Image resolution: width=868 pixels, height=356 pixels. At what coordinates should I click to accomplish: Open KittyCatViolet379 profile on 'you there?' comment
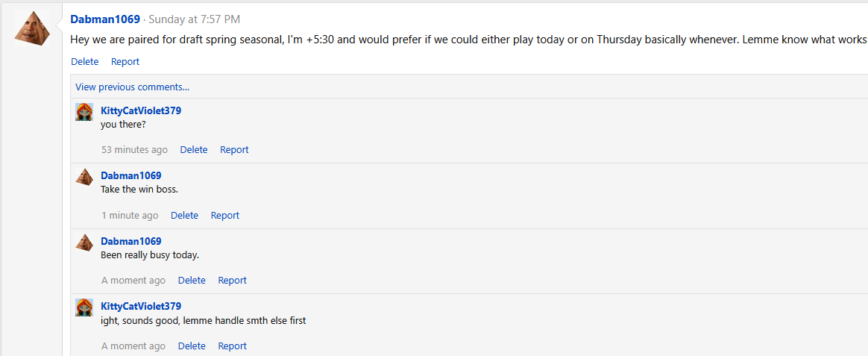click(141, 110)
